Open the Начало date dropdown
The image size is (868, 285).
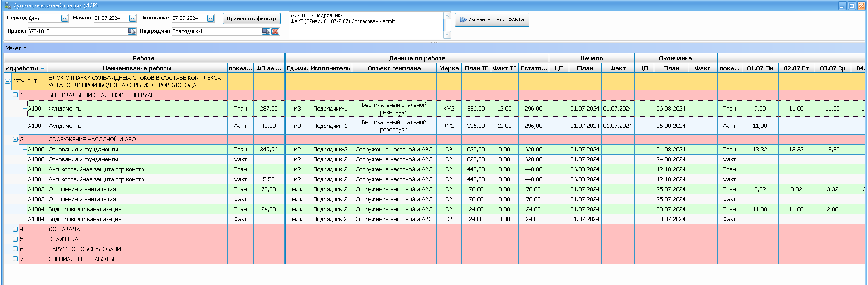click(x=132, y=18)
